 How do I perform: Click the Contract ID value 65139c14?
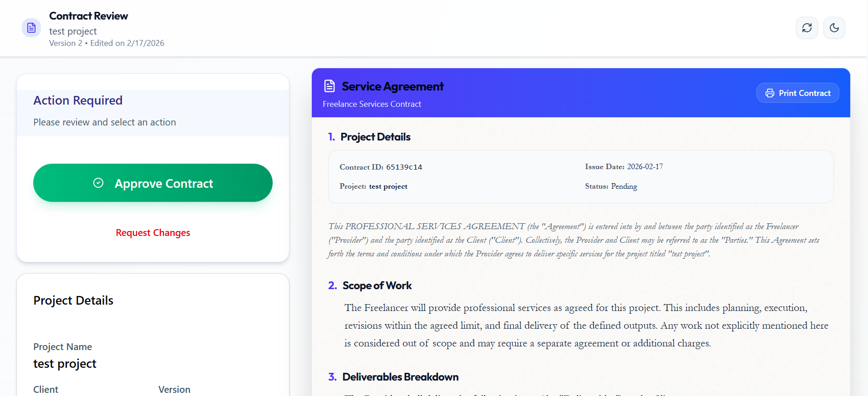point(403,167)
